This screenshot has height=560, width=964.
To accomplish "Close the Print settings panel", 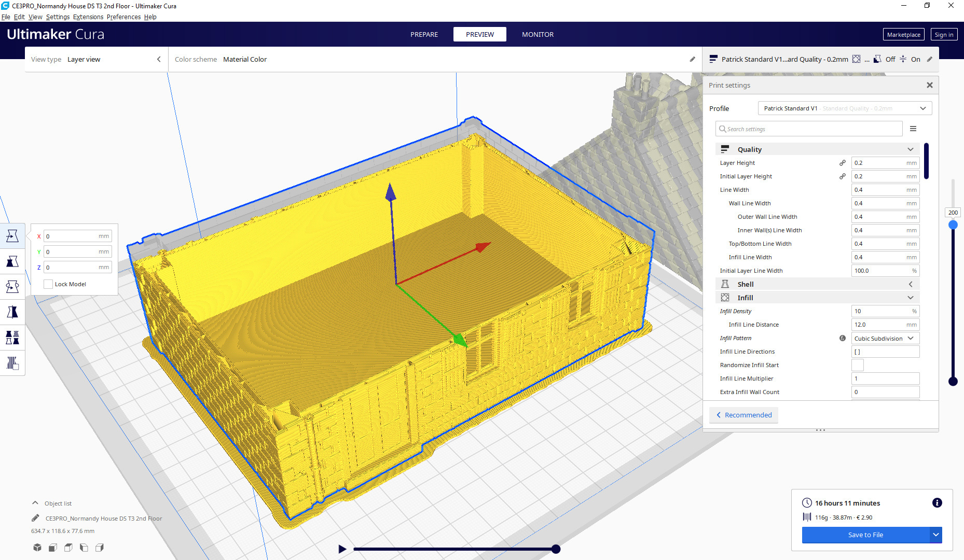I will pyautogui.click(x=930, y=85).
